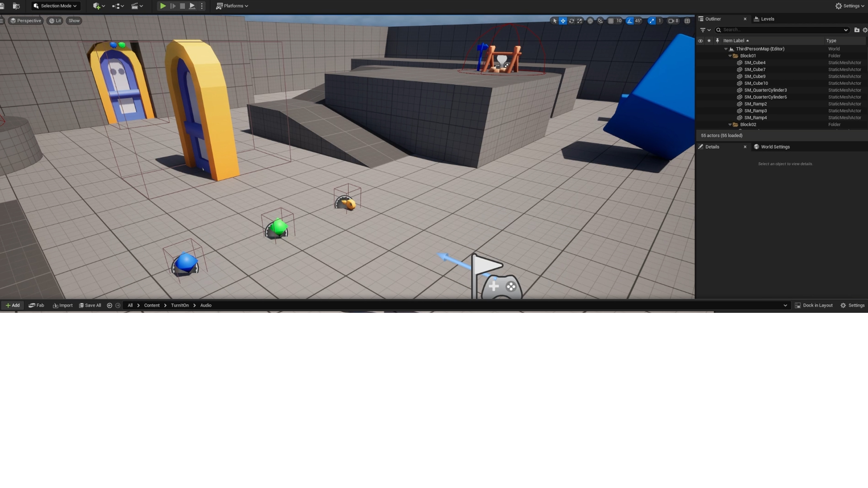
Task: Close the Outliner tab
Action: (x=745, y=19)
